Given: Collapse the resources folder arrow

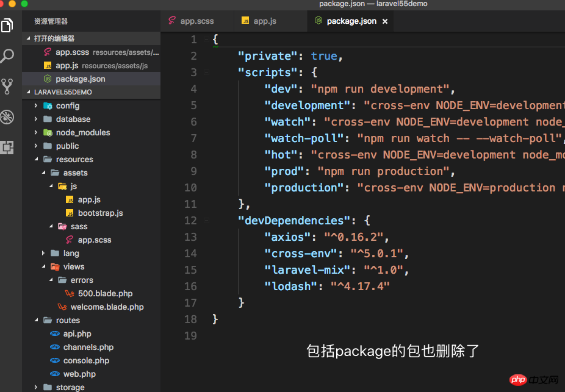Looking at the screenshot, I should click(37, 159).
